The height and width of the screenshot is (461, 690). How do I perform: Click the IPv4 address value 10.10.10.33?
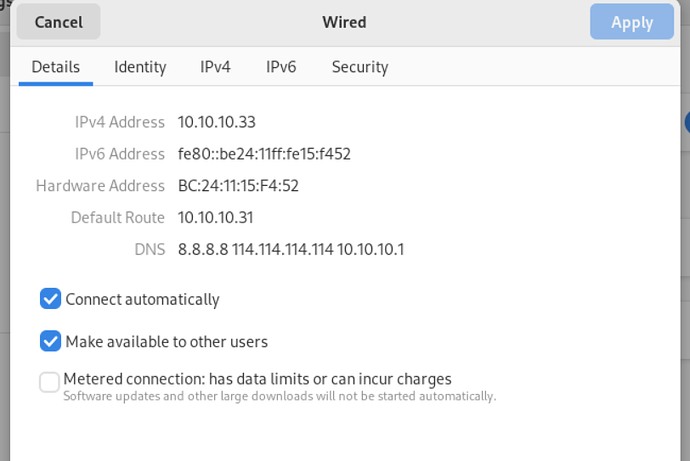pos(217,122)
